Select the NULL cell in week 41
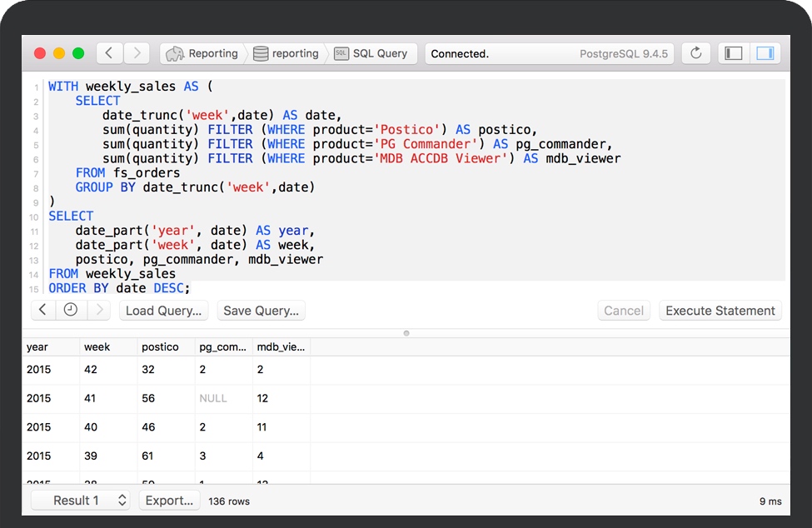The height and width of the screenshot is (528, 812). [213, 399]
